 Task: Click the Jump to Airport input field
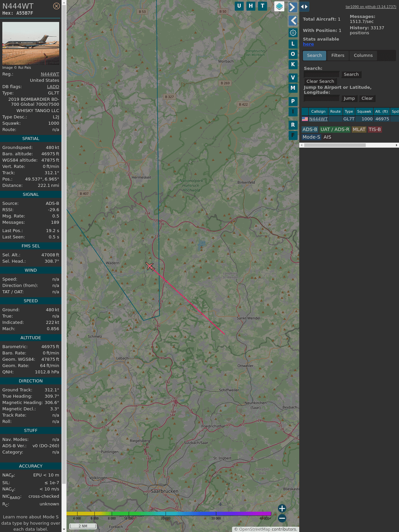coord(322,98)
